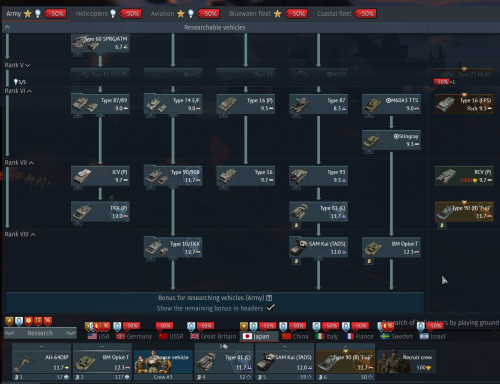This screenshot has width=500, height=384.
Task: Click the collapsed M163 card
Action: pos(318,74)
